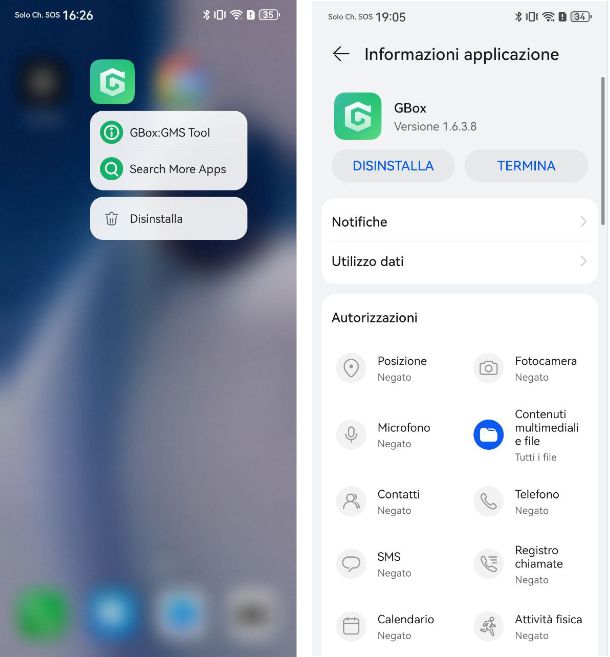Click the Registro chiamate icon

[489, 564]
